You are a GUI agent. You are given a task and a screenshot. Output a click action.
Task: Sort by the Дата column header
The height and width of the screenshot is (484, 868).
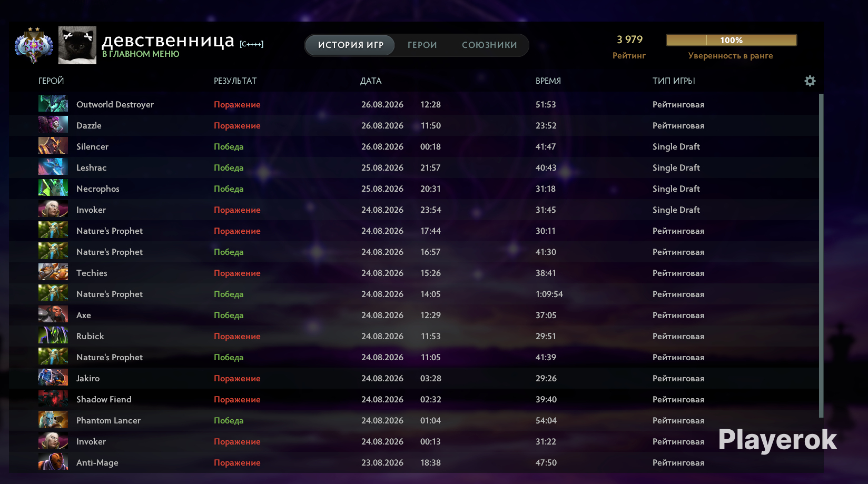point(371,81)
